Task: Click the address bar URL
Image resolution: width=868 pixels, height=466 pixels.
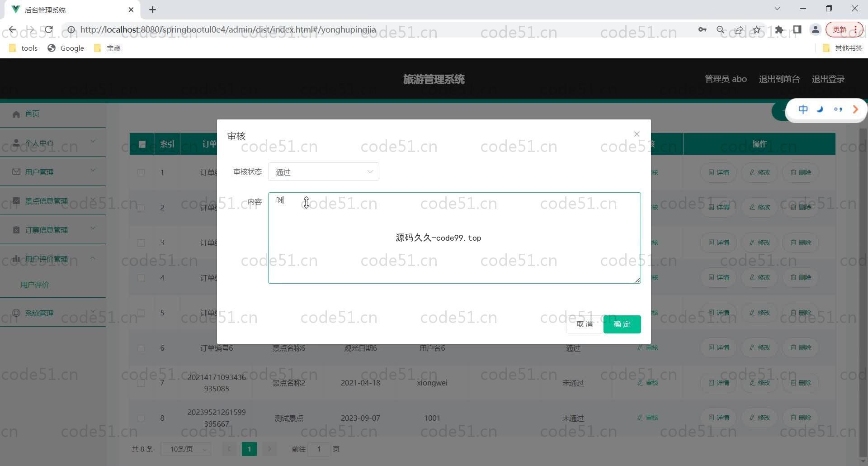Action: [228, 30]
